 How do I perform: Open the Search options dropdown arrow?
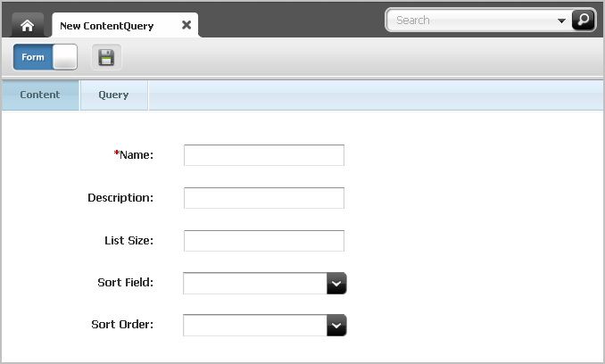(x=561, y=21)
